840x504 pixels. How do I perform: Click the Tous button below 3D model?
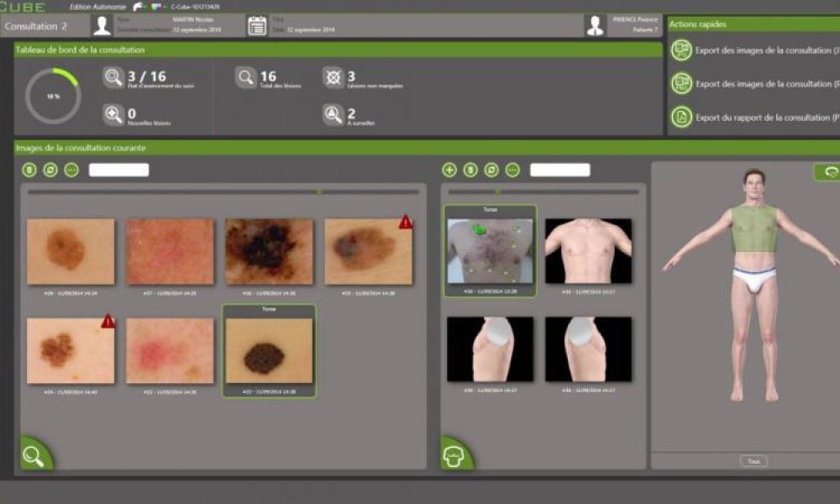tap(753, 461)
